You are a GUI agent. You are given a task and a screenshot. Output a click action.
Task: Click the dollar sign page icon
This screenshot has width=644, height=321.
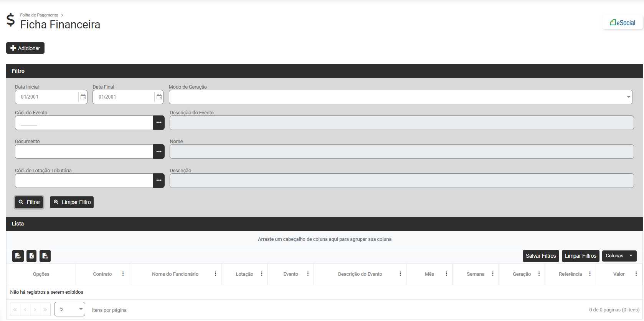click(11, 20)
